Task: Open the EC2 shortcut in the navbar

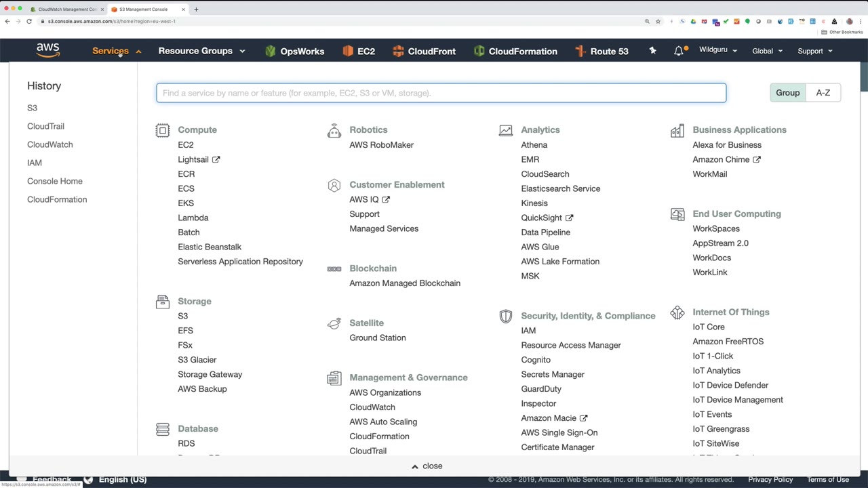Action: tap(359, 51)
